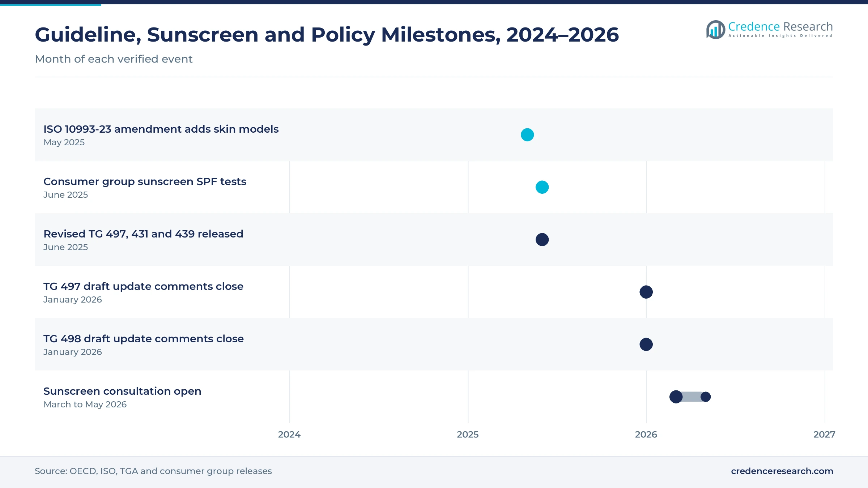Click the 'March to May 2026' date text
The width and height of the screenshot is (868, 488).
point(85,404)
